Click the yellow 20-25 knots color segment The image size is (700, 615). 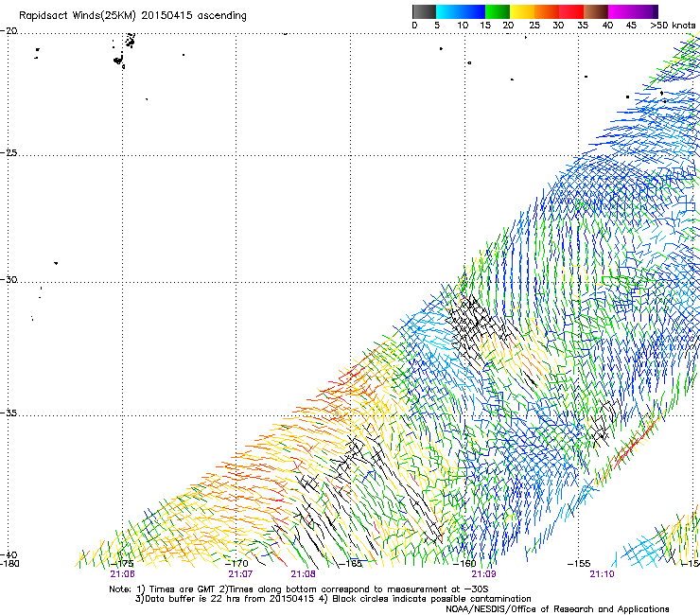click(522, 11)
